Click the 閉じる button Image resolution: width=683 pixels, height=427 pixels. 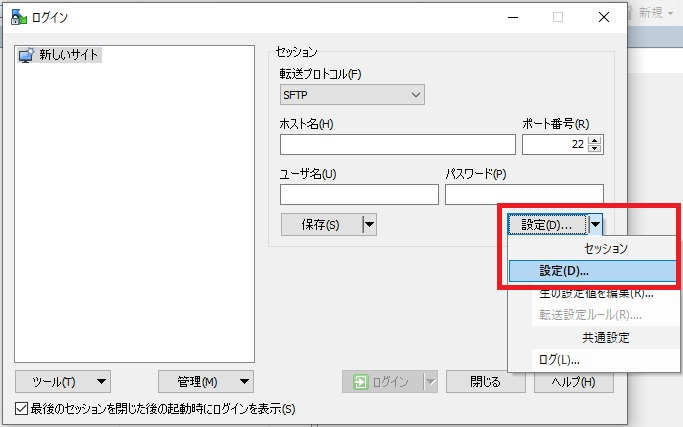(485, 381)
